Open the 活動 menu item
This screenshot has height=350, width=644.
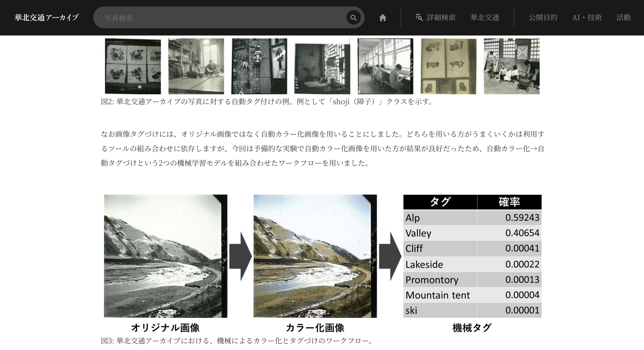point(623,17)
